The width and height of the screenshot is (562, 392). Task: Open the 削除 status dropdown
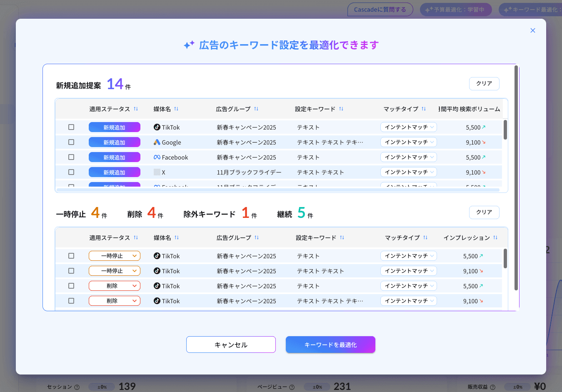coord(114,286)
